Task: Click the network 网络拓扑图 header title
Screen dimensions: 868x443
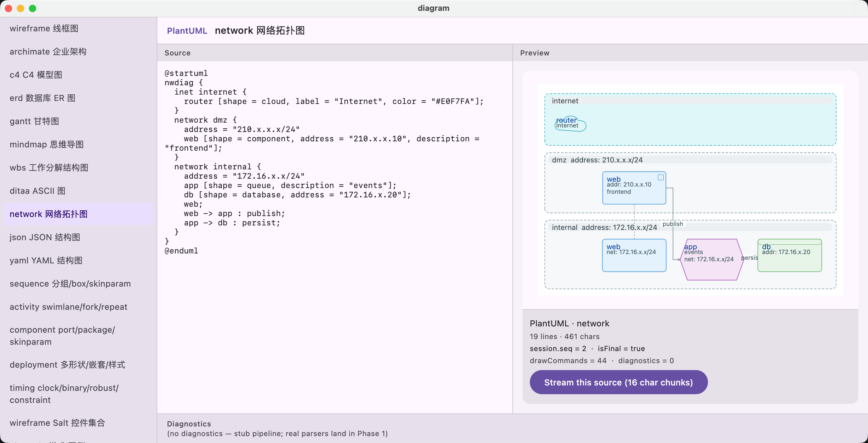Action: pyautogui.click(x=260, y=31)
